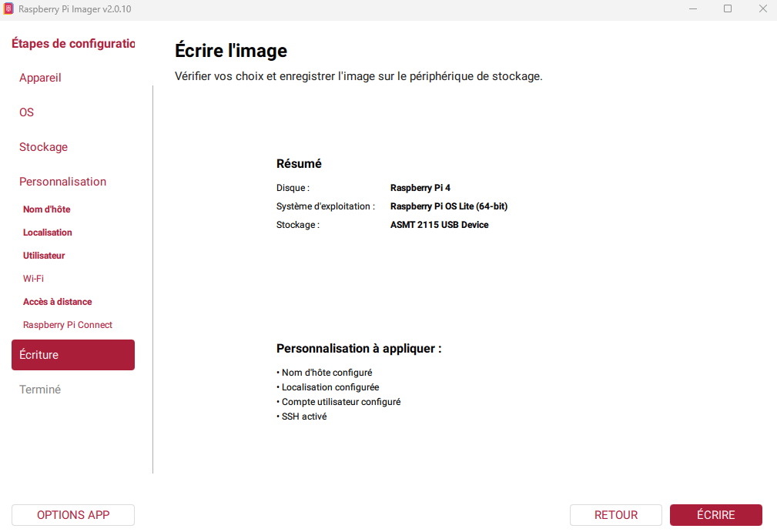
Task: Select the Nom d'hôte sub-step
Action: click(46, 209)
